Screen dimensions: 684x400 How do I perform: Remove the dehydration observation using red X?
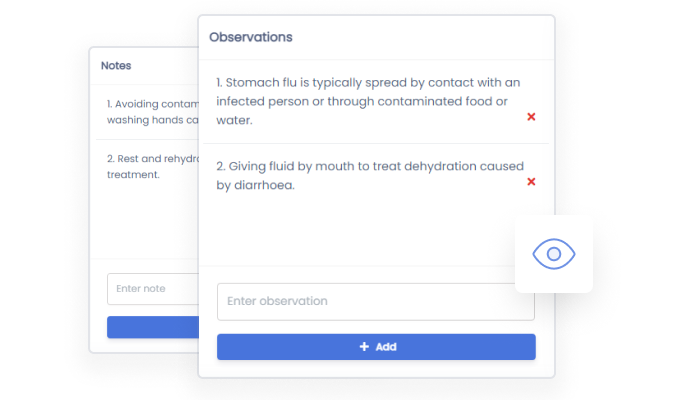click(531, 181)
